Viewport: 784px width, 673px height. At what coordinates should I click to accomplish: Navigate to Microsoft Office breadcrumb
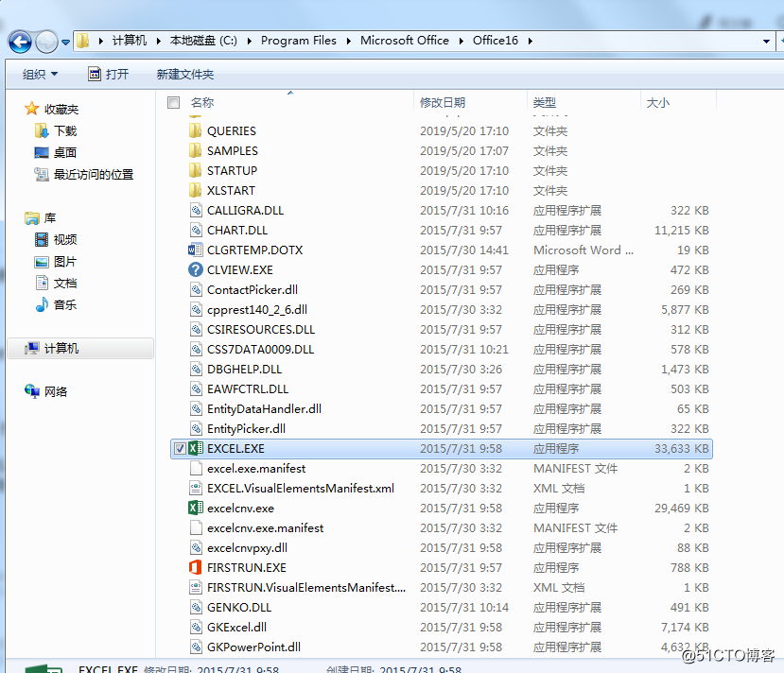tap(405, 41)
